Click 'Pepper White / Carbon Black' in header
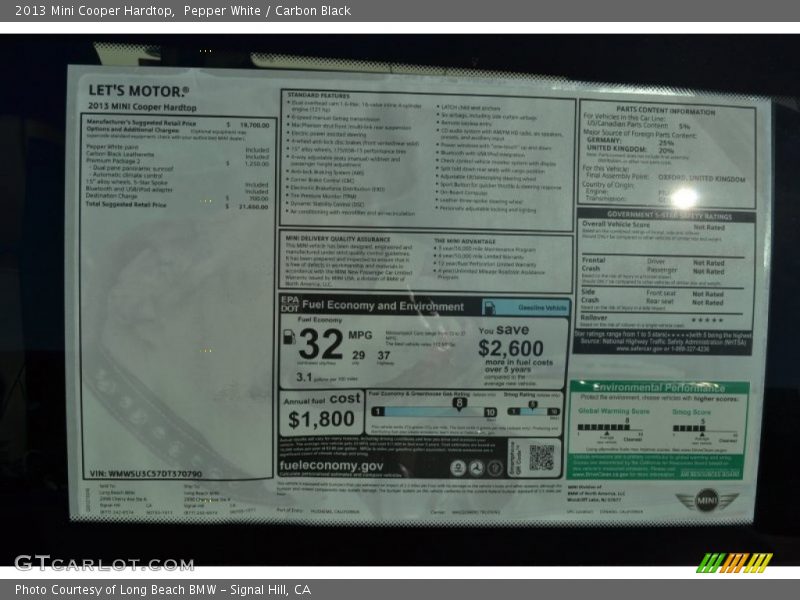 click(267, 11)
